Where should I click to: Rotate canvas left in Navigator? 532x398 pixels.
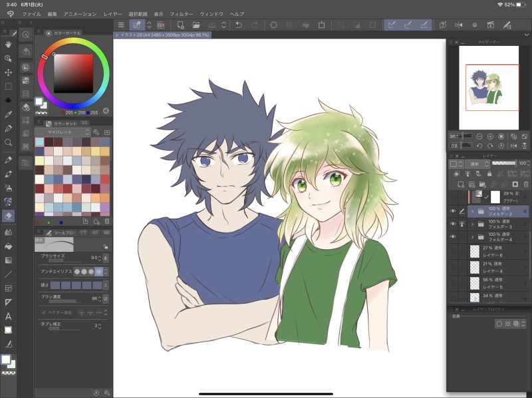pos(479,146)
